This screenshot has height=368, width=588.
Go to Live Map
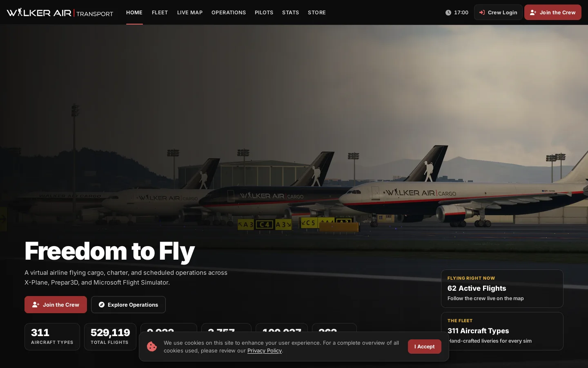[x=190, y=13]
